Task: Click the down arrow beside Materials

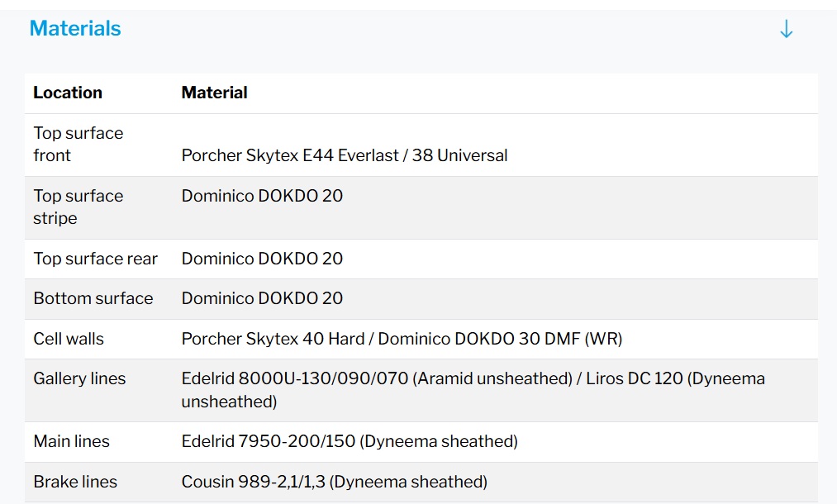Action: [x=786, y=30]
